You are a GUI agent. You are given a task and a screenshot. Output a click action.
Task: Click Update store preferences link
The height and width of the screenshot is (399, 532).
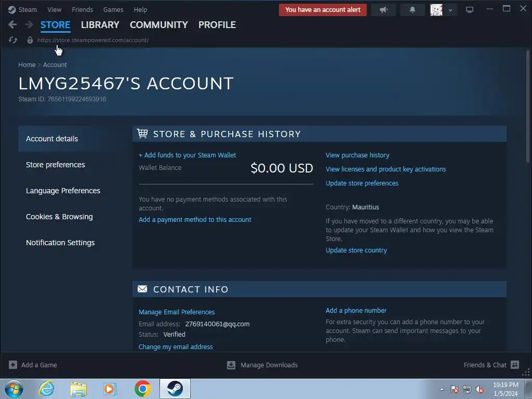point(362,183)
